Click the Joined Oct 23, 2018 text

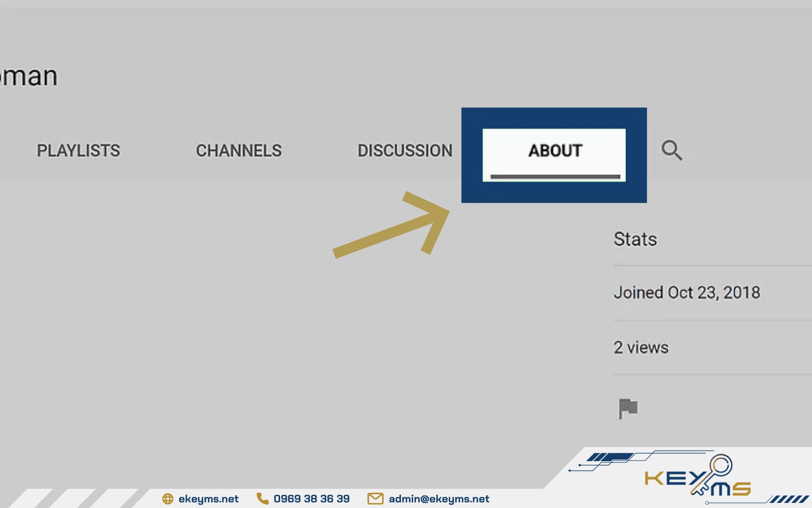point(687,293)
